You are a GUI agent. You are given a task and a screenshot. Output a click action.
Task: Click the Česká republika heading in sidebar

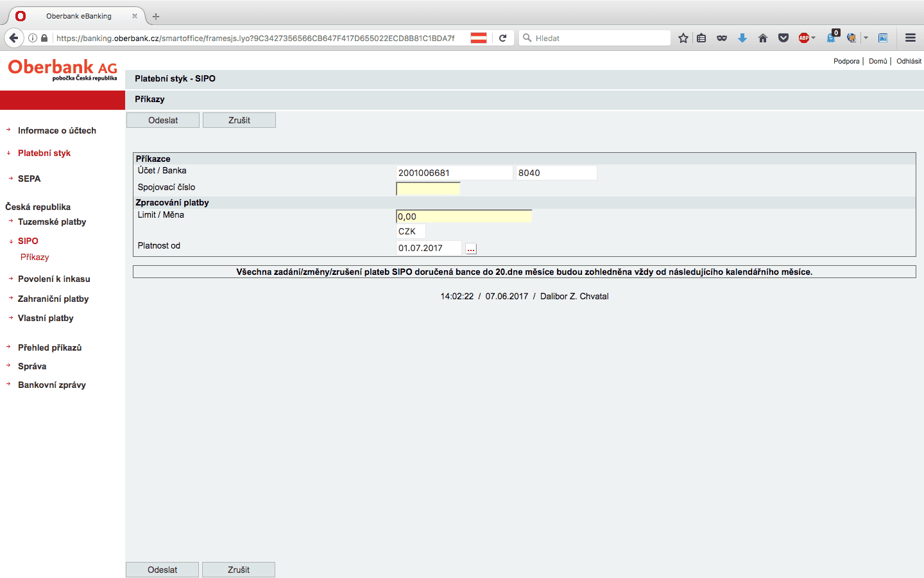(38, 207)
